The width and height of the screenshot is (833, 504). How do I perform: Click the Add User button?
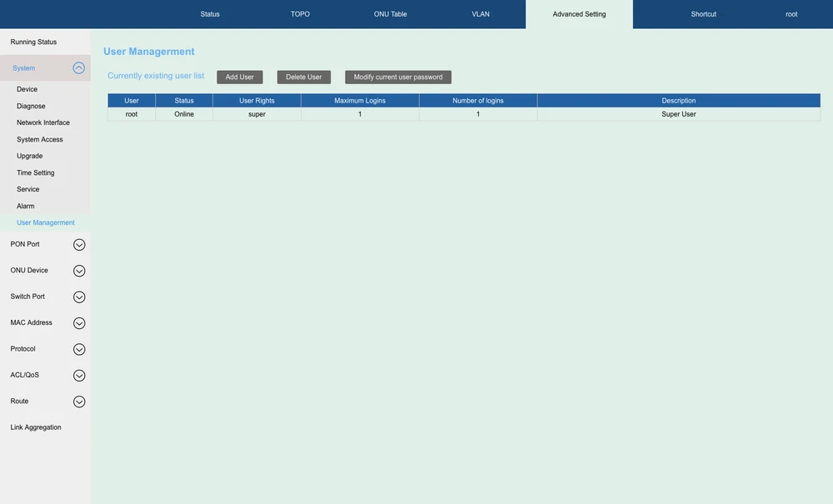point(240,77)
